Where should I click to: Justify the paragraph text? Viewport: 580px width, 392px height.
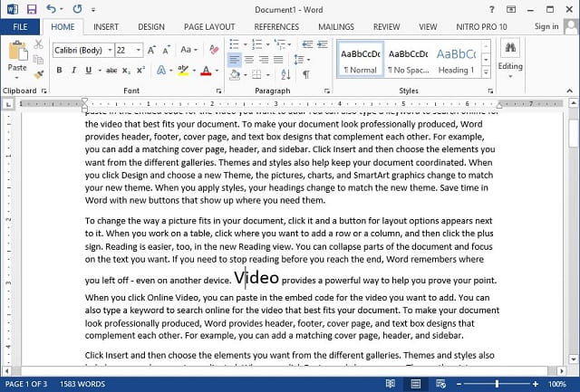[278, 60]
